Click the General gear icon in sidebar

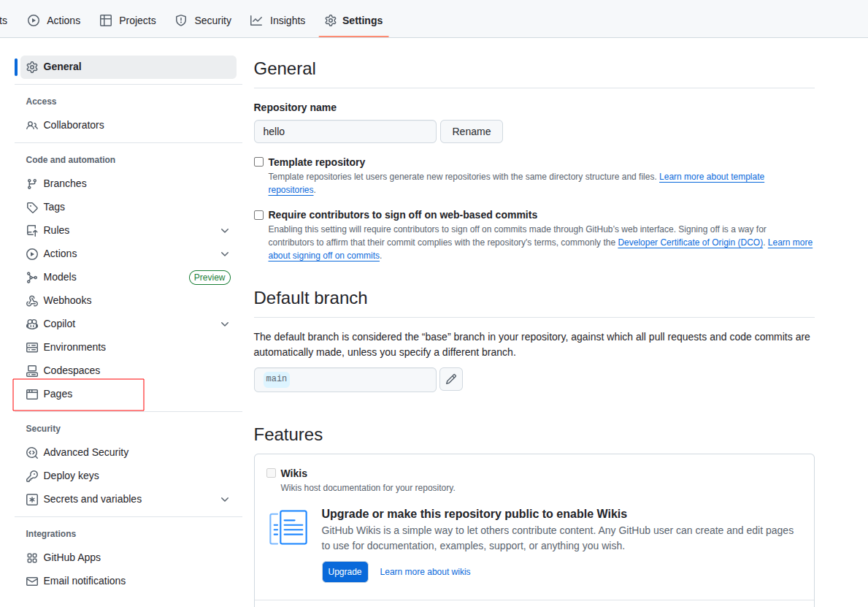[32, 67]
